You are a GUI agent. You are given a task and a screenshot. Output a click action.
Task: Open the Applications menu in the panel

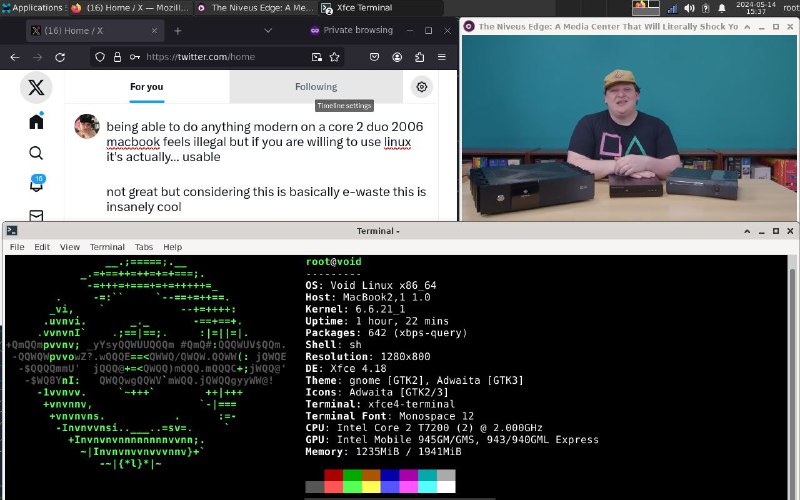[x=32, y=8]
